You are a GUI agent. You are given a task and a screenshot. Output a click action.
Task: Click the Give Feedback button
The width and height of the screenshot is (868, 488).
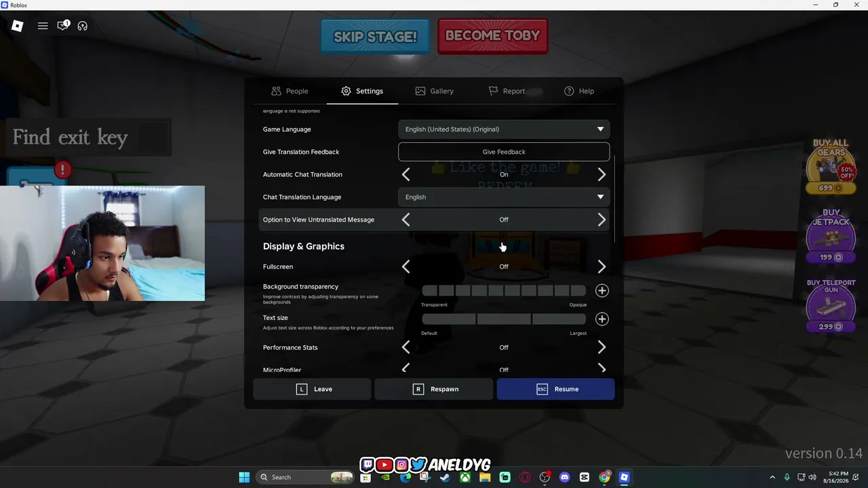504,152
